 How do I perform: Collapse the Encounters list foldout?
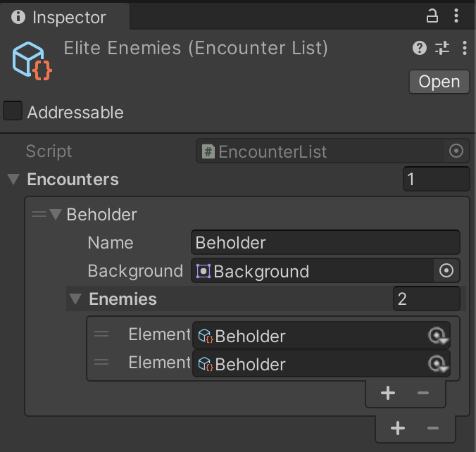click(13, 179)
